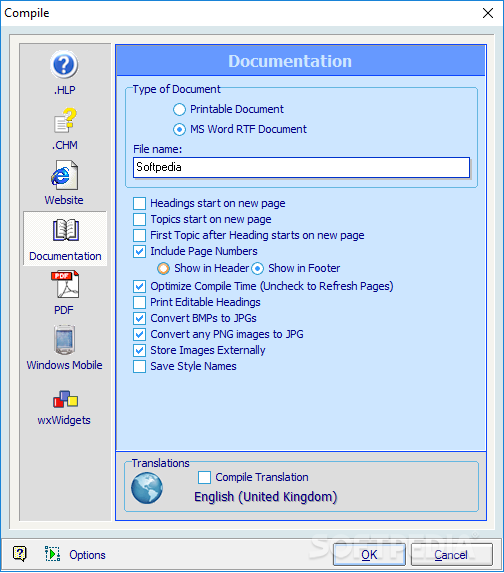Toggle Convert any PNG images to JPG
The image size is (504, 573).
pos(139,334)
